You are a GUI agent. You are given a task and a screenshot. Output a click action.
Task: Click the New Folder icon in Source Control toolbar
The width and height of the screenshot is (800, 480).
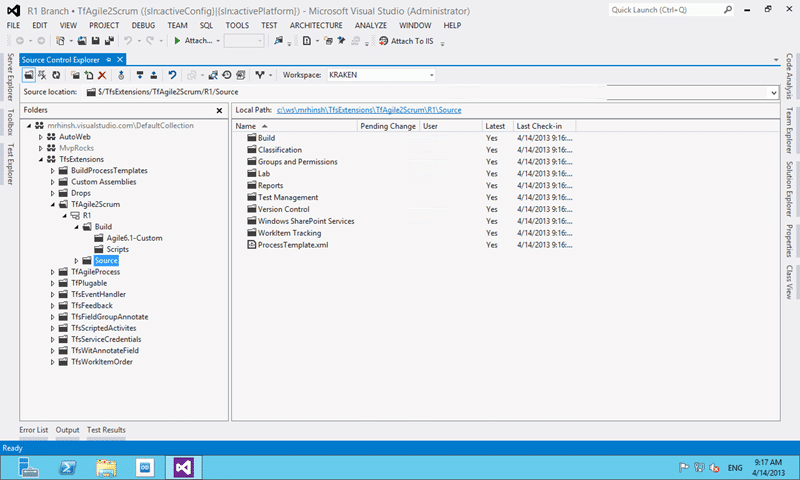pyautogui.click(x=75, y=75)
